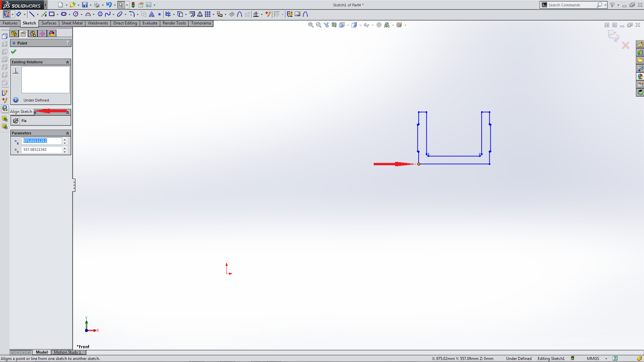
Task: Open the Sheet Metal tab
Action: point(72,23)
